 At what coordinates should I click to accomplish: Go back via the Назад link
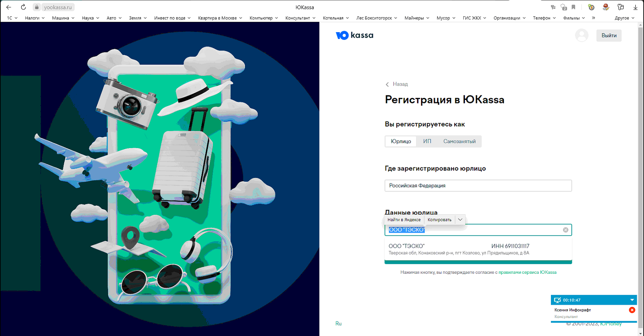(x=397, y=84)
